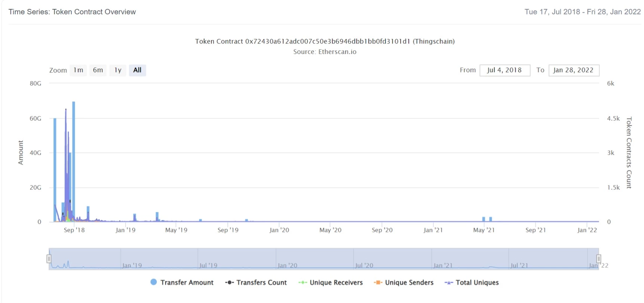Click the Sep '18 x-axis label
The image size is (644, 303).
(74, 230)
